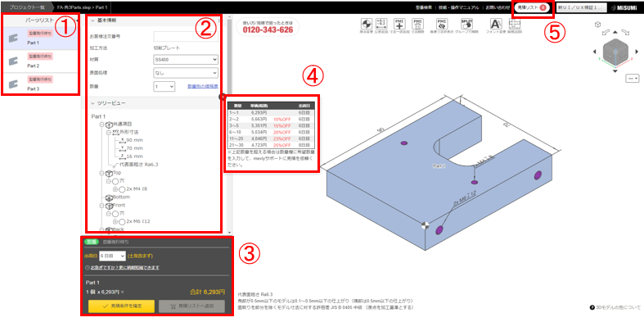Click the PMI hide dimensions icon
The height and width of the screenshot is (322, 644).
443,24
